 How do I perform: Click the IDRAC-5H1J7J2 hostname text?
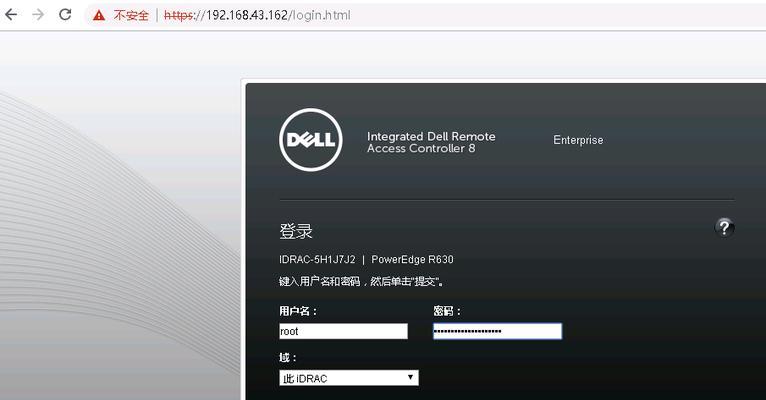[x=317, y=259]
